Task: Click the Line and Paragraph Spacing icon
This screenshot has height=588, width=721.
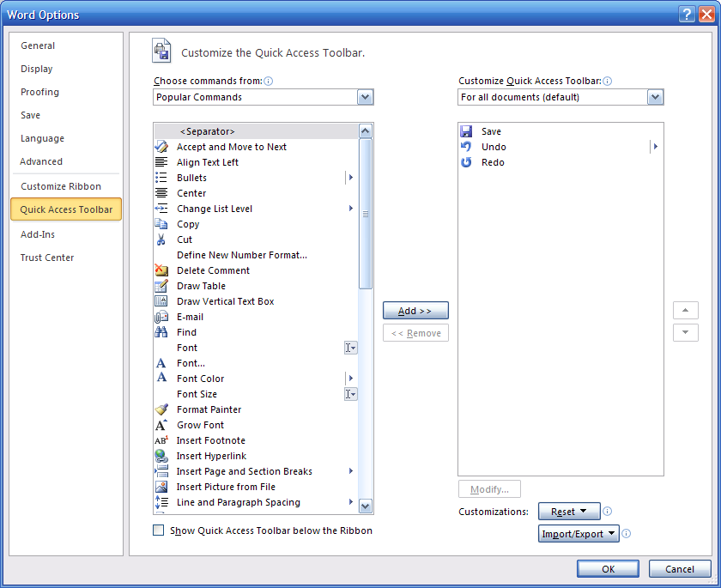Action: tap(161, 502)
